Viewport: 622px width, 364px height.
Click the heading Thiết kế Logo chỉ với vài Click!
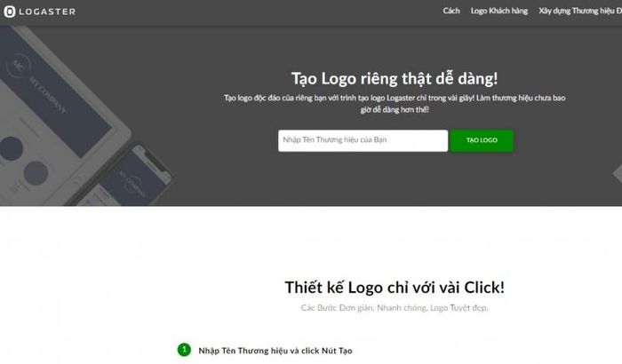[x=395, y=288]
